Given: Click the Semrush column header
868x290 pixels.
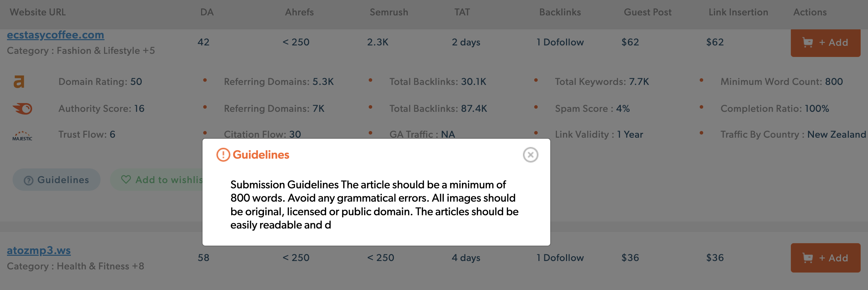Looking at the screenshot, I should point(389,12).
